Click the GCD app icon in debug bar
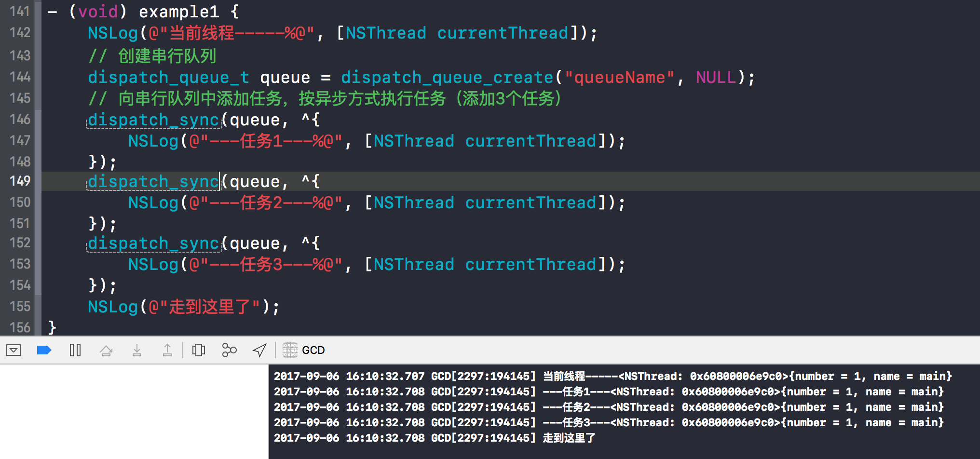The height and width of the screenshot is (459, 980). (x=290, y=350)
